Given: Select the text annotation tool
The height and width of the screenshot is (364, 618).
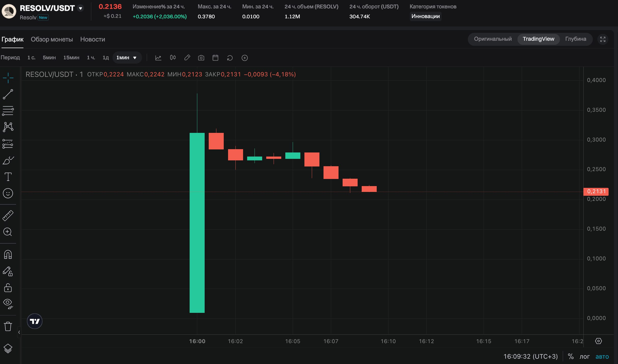Looking at the screenshot, I should point(8,177).
